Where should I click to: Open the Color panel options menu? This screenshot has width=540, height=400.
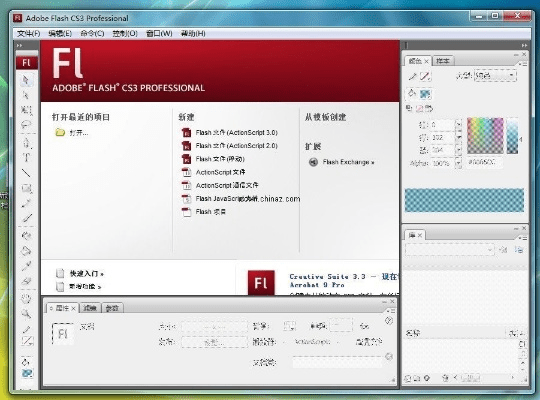coord(523,64)
